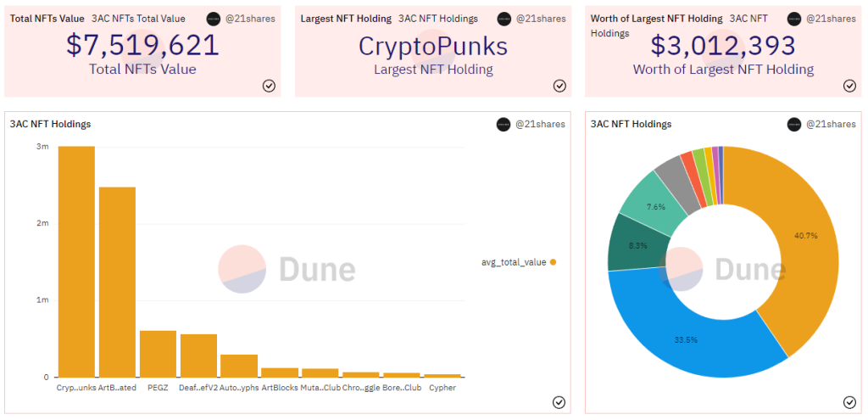Screen dimensions: 868x420
Task: Click the 1m y-axis label
Action: [x=43, y=300]
